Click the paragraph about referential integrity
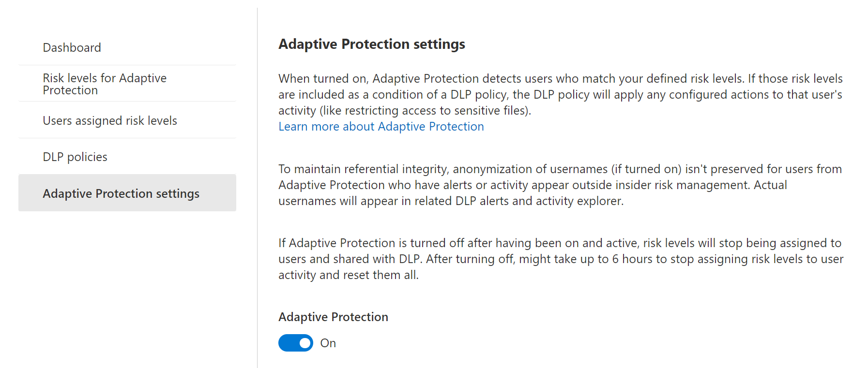The height and width of the screenshot is (368, 868). coord(560,185)
